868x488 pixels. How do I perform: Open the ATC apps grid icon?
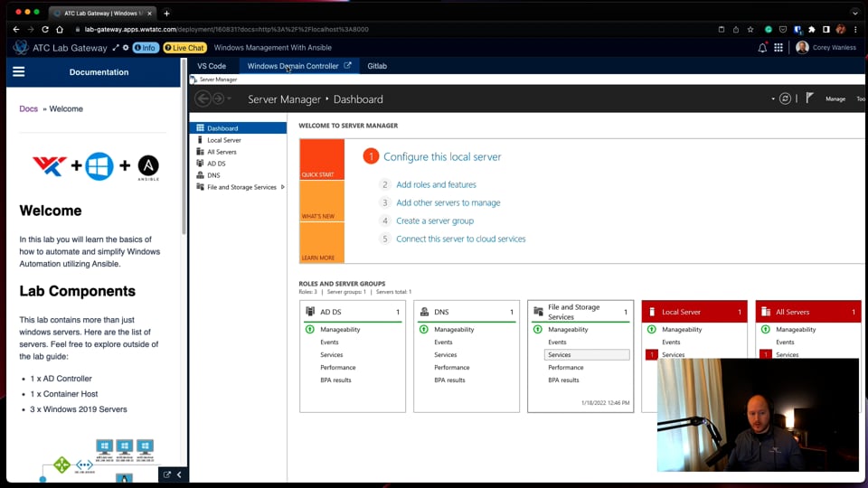click(x=778, y=48)
